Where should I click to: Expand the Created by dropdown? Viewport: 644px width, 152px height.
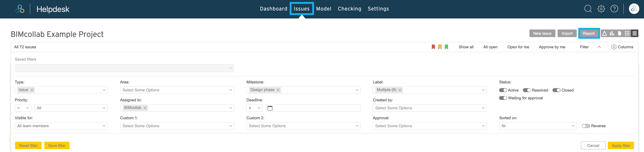pyautogui.click(x=429, y=108)
